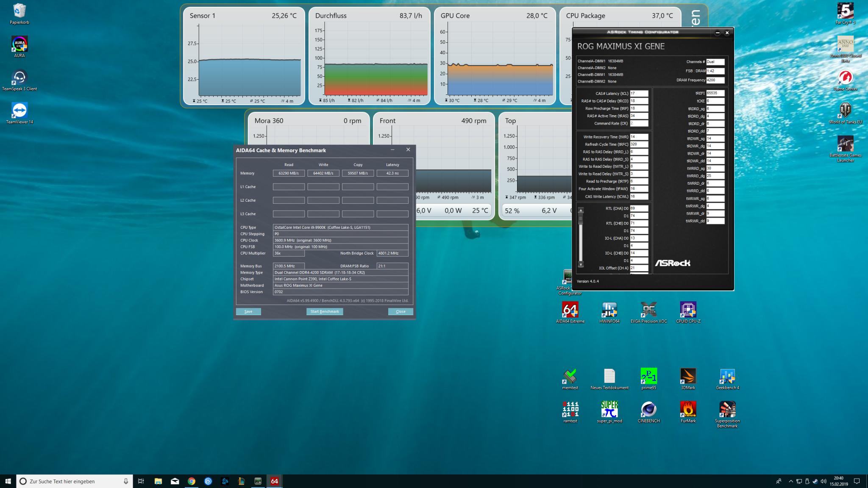Click the DRAM Frequency field

tap(715, 80)
